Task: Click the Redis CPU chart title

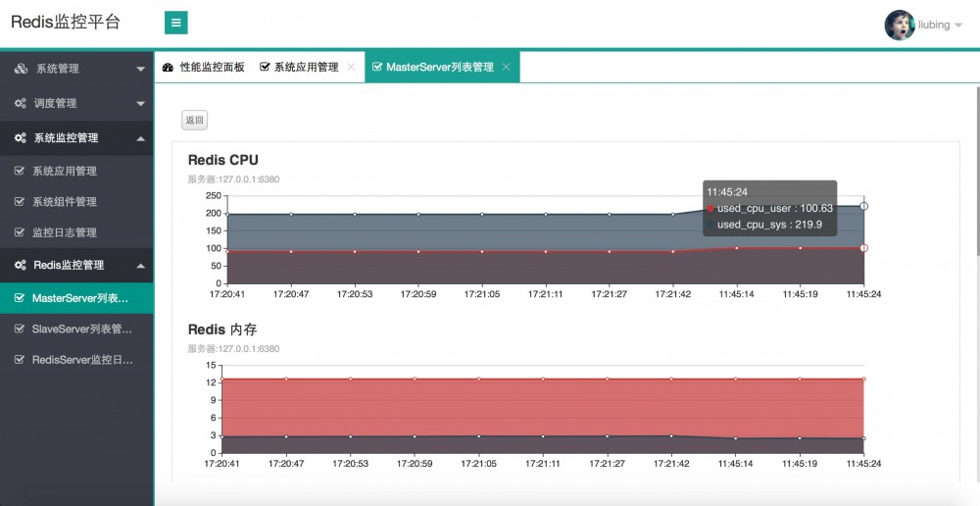Action: pyautogui.click(x=223, y=160)
